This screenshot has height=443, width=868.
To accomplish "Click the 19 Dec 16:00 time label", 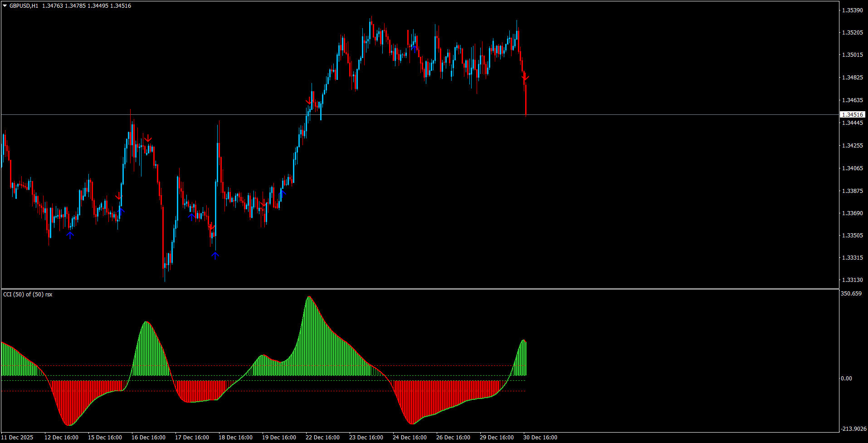I will pos(279,438).
